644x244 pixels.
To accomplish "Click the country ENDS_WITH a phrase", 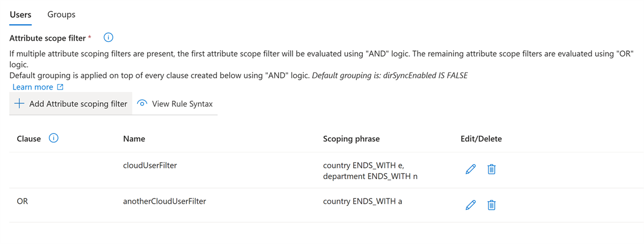I will tap(363, 201).
